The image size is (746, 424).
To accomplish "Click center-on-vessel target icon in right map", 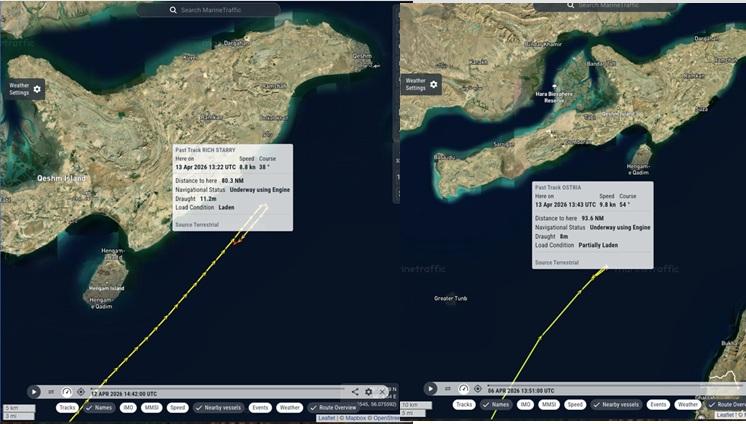I will (x=478, y=389).
